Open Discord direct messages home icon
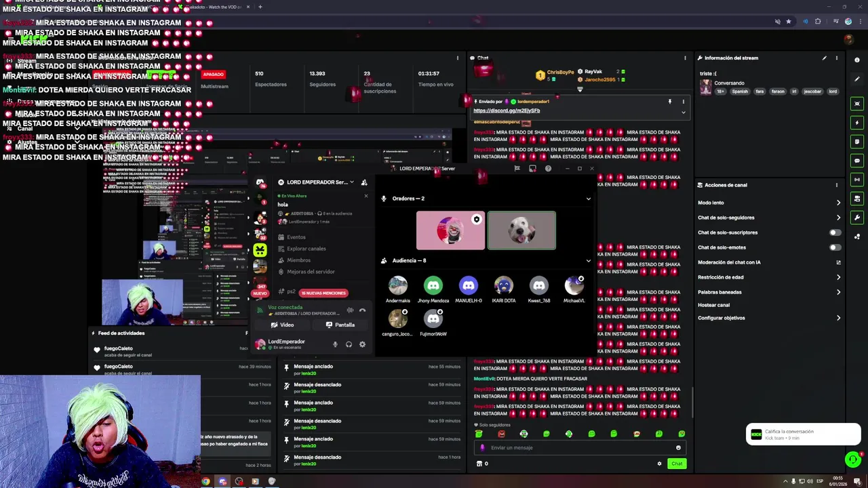This screenshot has height=488, width=868. pyautogui.click(x=260, y=182)
